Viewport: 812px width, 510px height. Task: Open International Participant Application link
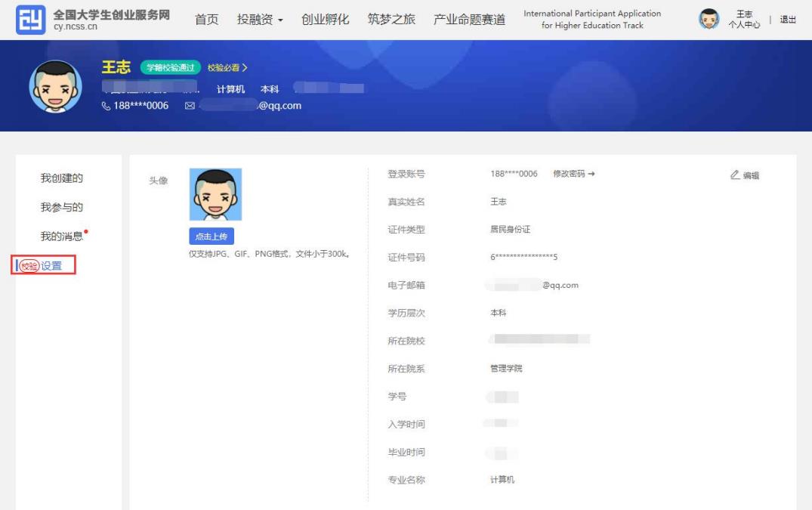point(591,20)
